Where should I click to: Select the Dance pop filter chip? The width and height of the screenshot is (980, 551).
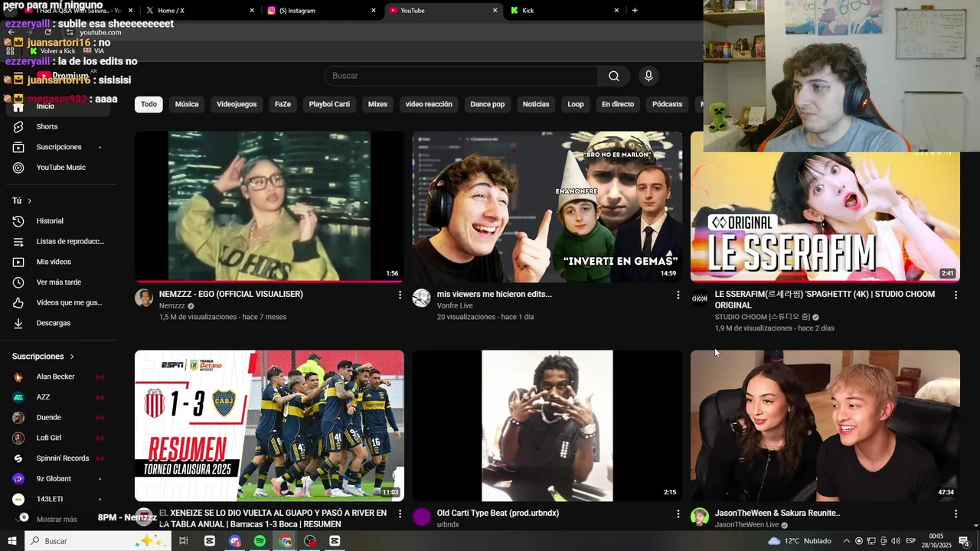coord(488,104)
